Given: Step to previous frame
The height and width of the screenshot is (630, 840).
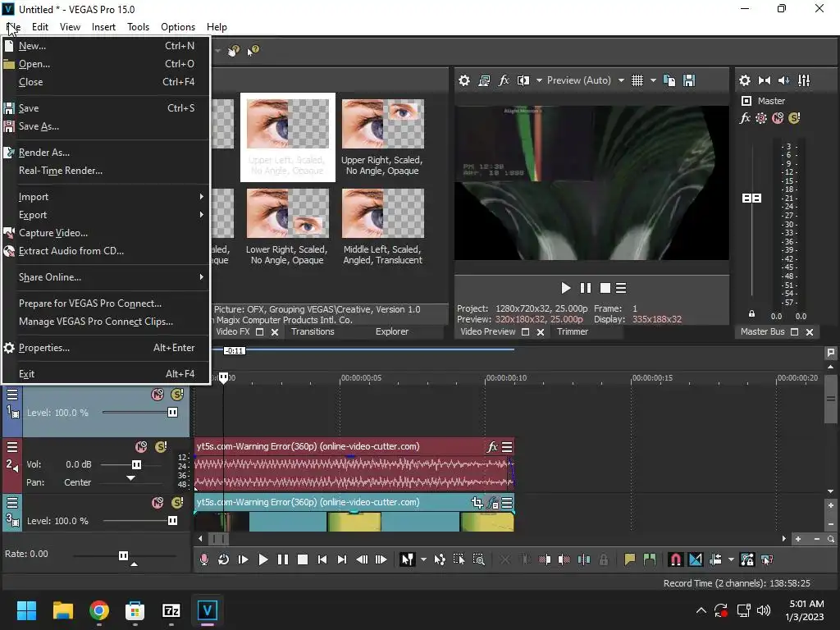Looking at the screenshot, I should pos(362,559).
